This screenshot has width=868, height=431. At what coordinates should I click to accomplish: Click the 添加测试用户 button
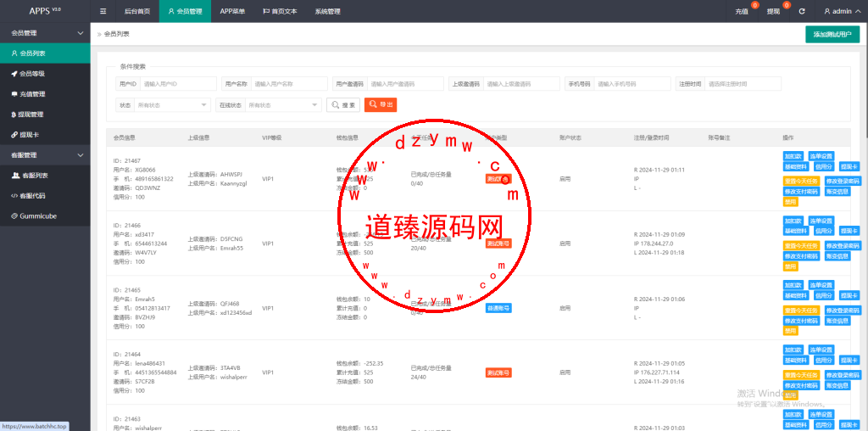click(832, 34)
